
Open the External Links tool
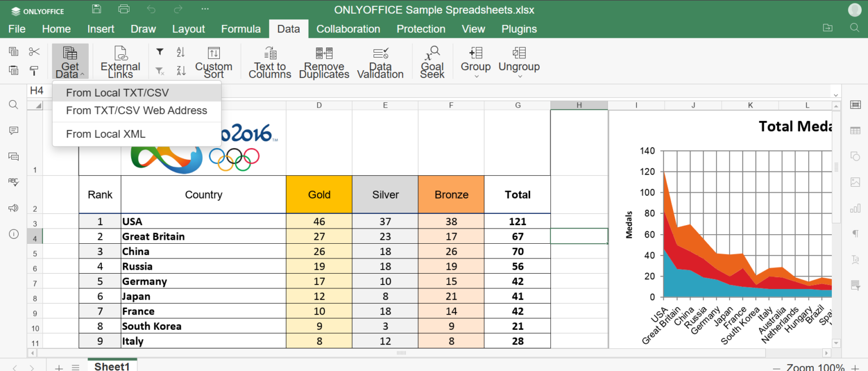tap(119, 61)
